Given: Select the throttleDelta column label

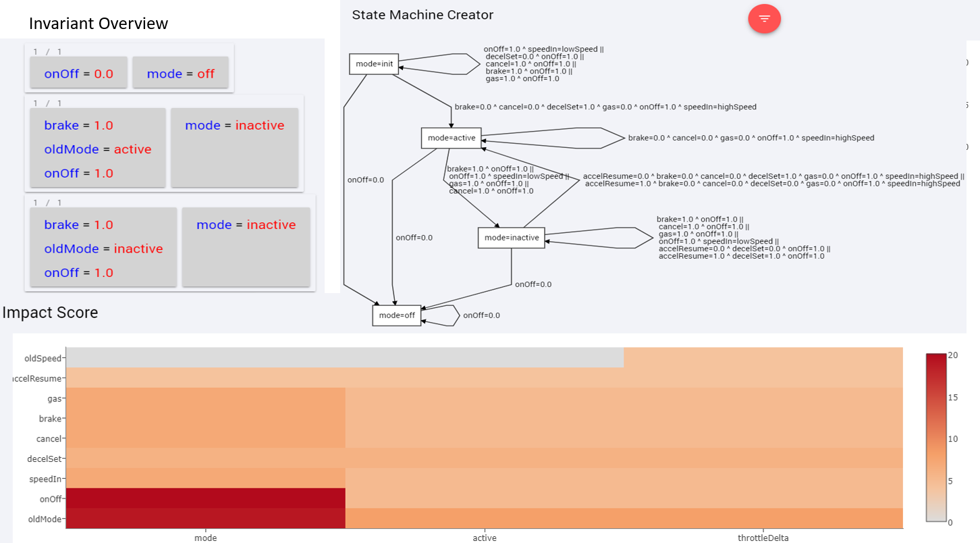Looking at the screenshot, I should (763, 538).
